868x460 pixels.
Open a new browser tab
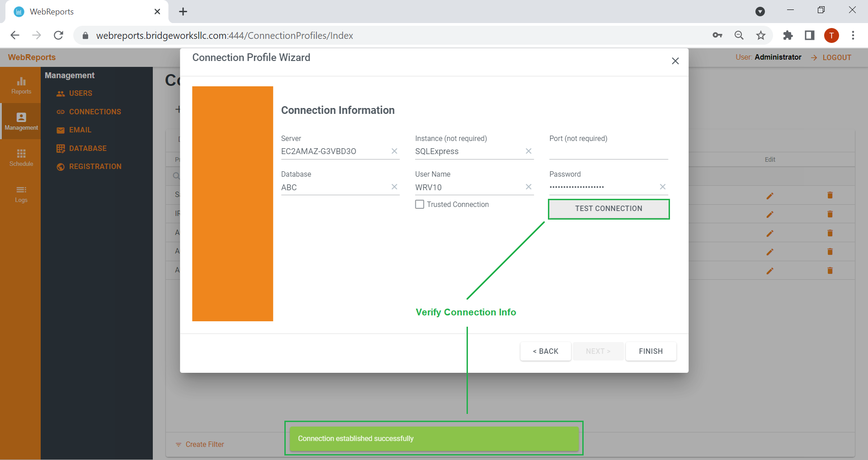(x=183, y=11)
